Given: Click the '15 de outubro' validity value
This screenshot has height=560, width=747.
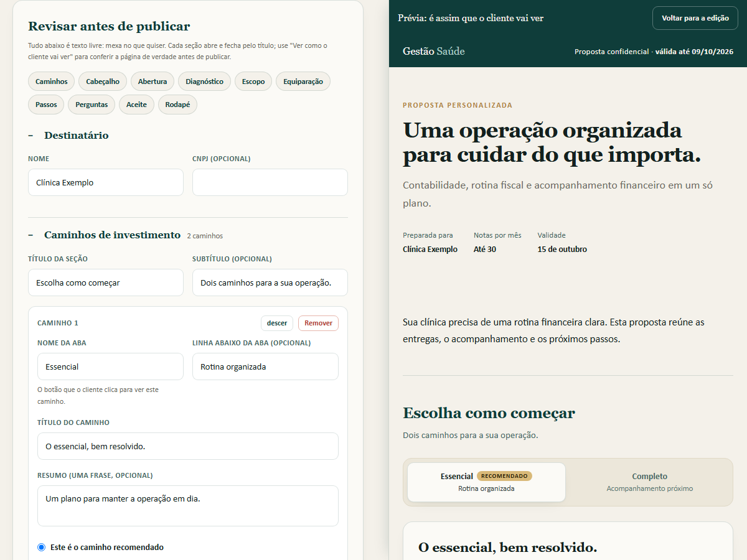Looking at the screenshot, I should [562, 249].
